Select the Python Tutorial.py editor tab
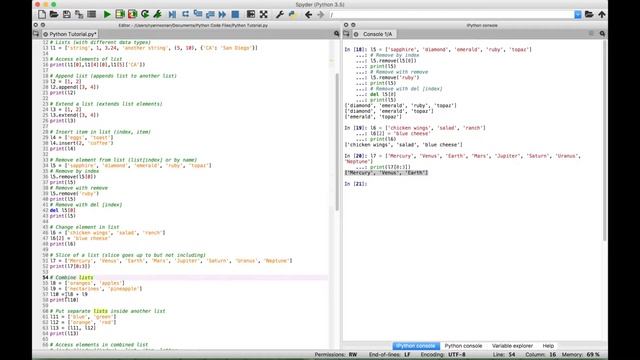Viewport: 640px width, 360px height. pyautogui.click(x=70, y=34)
